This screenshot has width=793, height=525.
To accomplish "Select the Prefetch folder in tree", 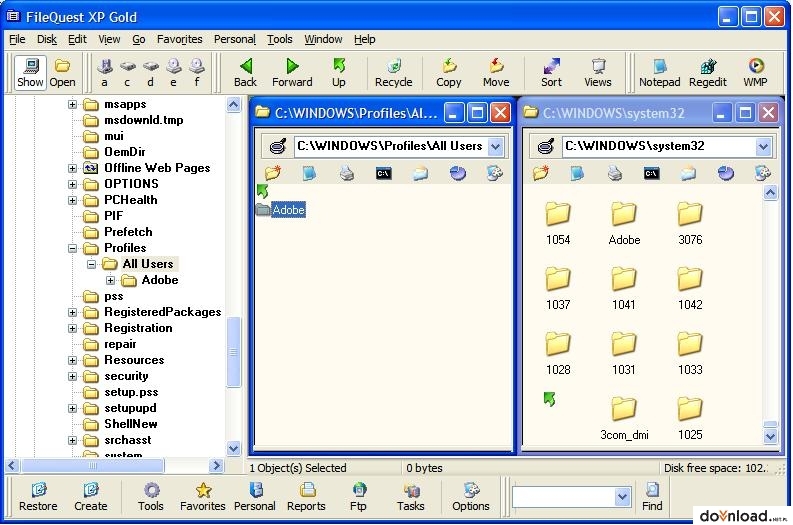I will tap(128, 232).
